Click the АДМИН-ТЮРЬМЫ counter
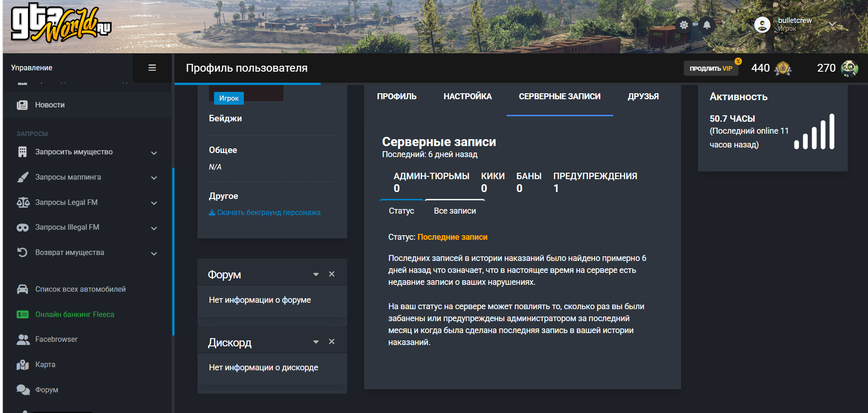 coord(431,182)
